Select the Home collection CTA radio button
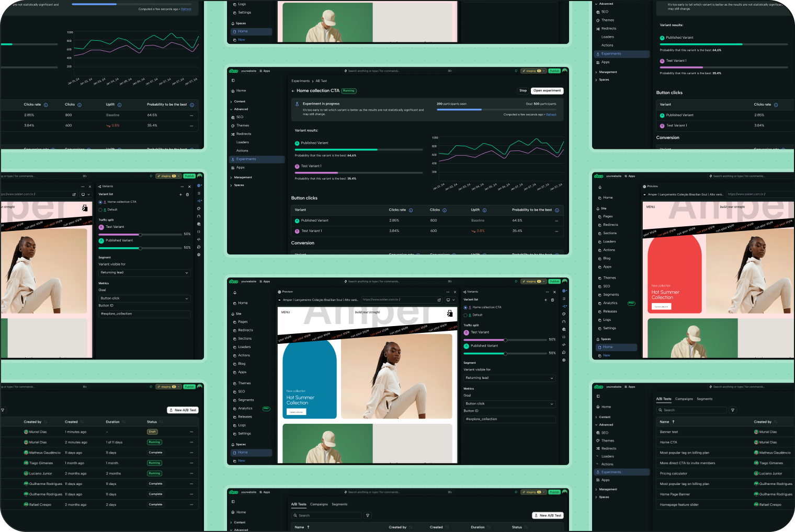The width and height of the screenshot is (795, 532). [465, 307]
